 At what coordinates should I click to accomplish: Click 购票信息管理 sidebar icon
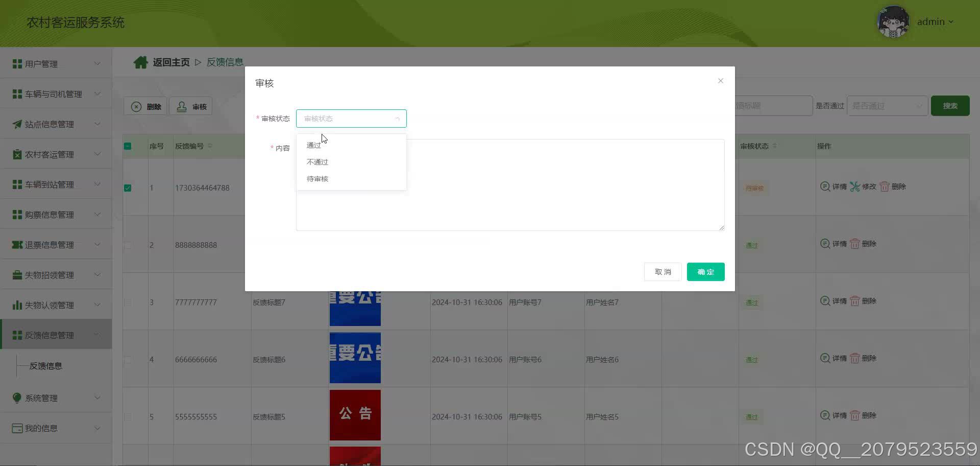pyautogui.click(x=17, y=215)
